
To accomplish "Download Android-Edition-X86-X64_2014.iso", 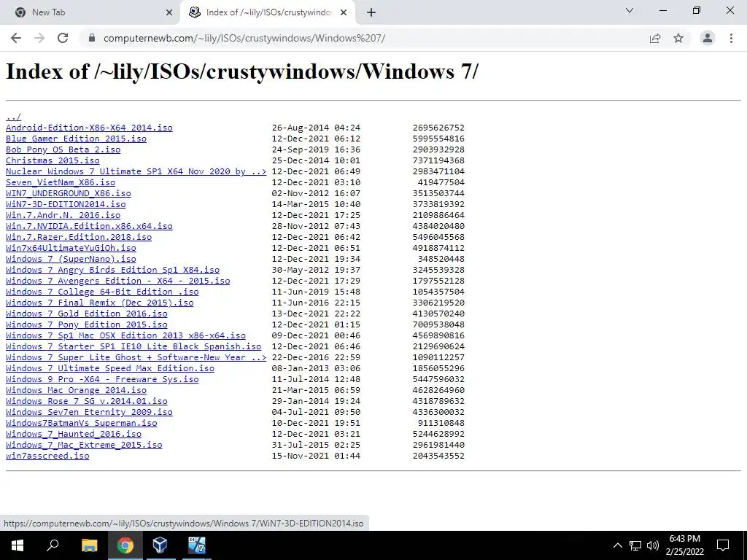I will tap(89, 128).
